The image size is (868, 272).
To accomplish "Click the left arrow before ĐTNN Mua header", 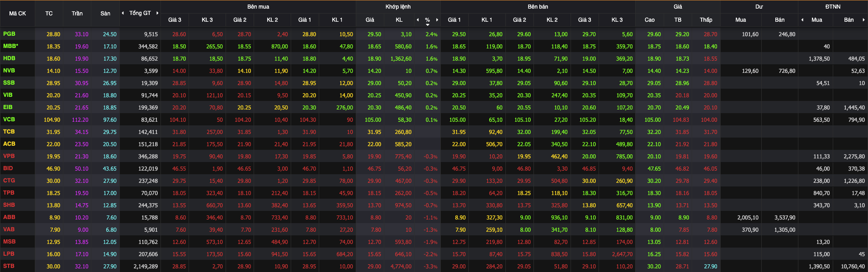I will pos(802,20).
